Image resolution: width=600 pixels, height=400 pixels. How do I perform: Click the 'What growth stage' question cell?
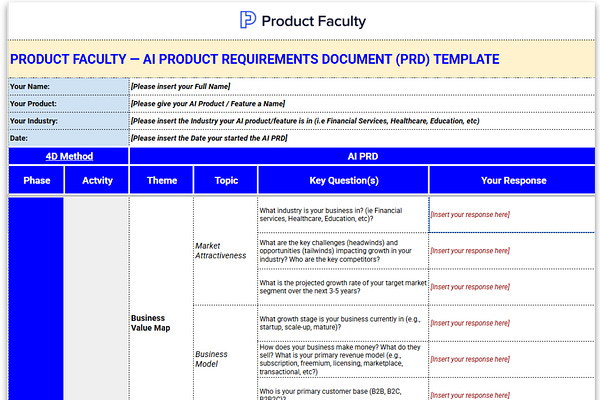tap(343, 323)
